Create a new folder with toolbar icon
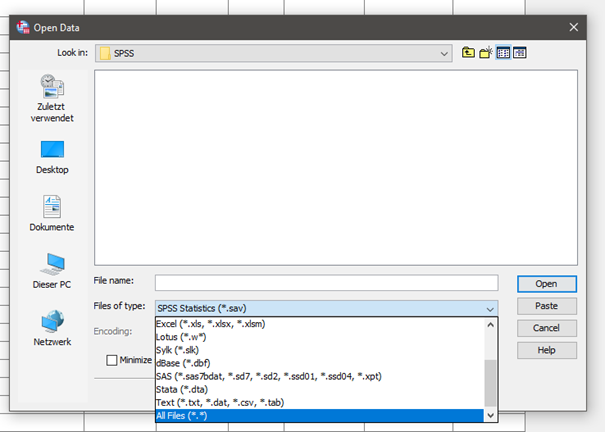The height and width of the screenshot is (432, 605). tap(486, 52)
